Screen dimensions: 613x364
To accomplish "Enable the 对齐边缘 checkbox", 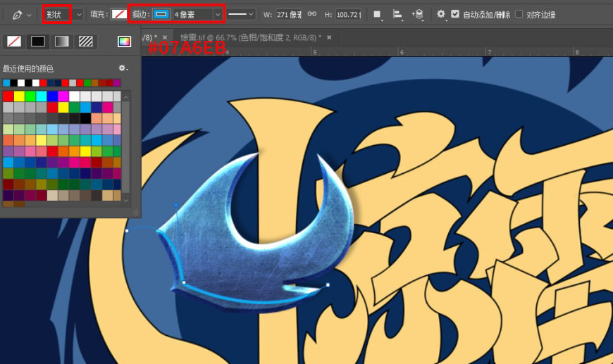I will pyautogui.click(x=519, y=14).
